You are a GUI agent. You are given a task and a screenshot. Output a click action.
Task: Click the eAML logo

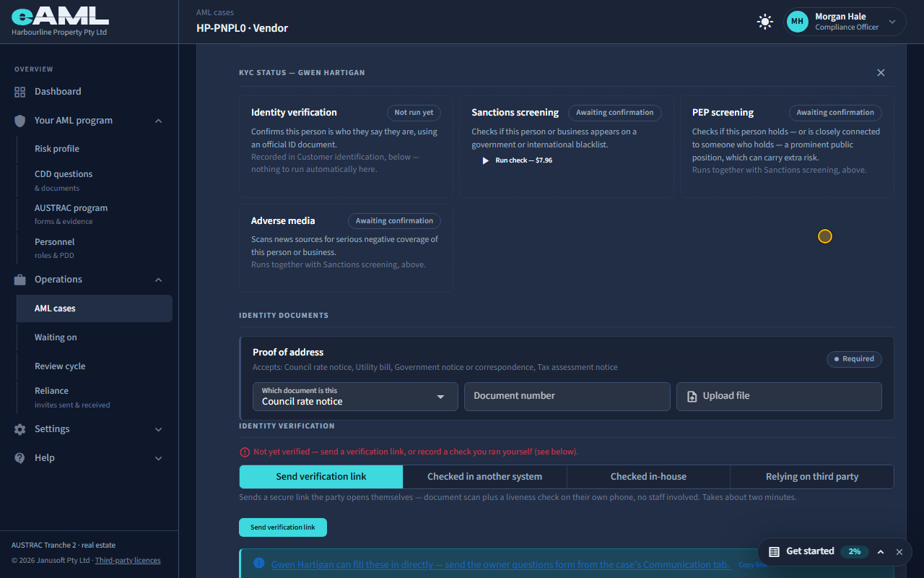click(60, 15)
